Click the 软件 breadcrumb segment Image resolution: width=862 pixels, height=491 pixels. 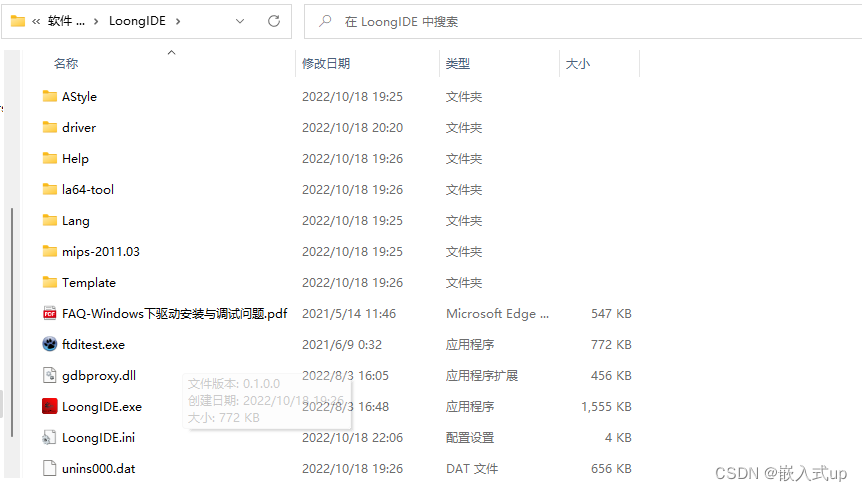click(66, 21)
